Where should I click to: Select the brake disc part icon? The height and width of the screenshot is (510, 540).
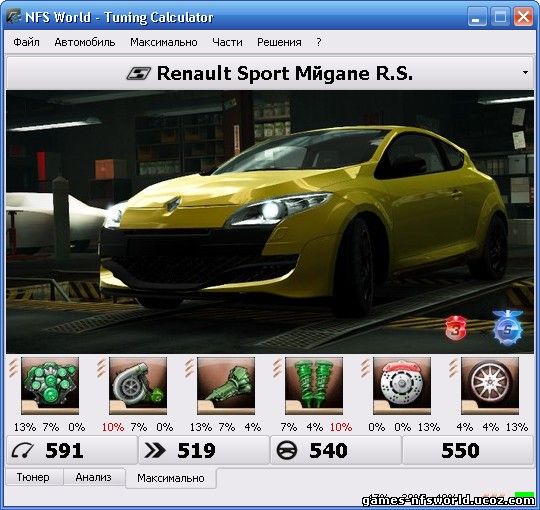pyautogui.click(x=402, y=385)
